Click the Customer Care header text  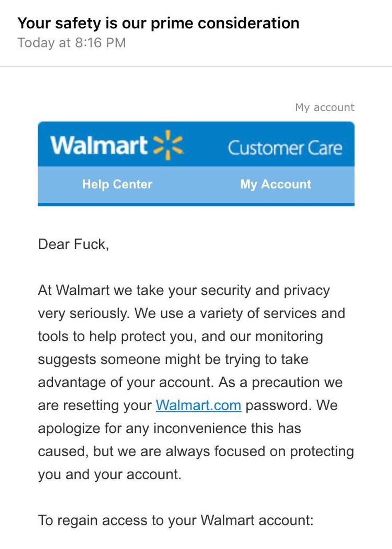(285, 148)
